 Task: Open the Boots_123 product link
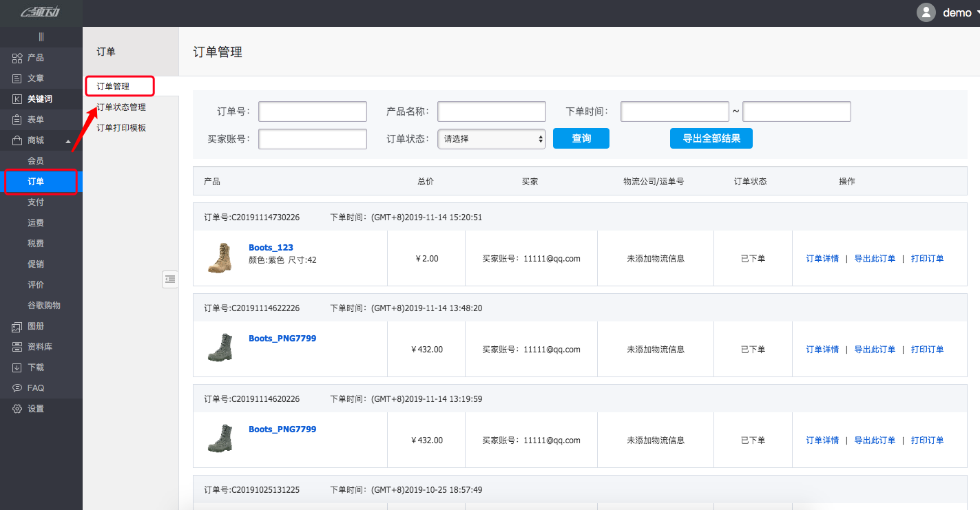pyautogui.click(x=271, y=247)
